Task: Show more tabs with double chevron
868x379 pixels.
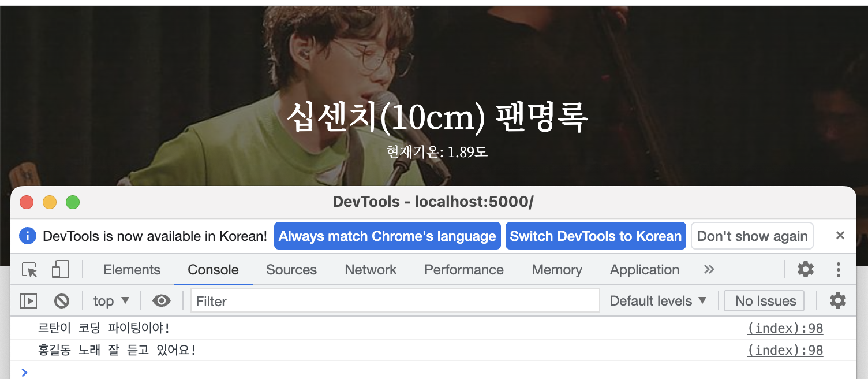Action: (x=709, y=269)
